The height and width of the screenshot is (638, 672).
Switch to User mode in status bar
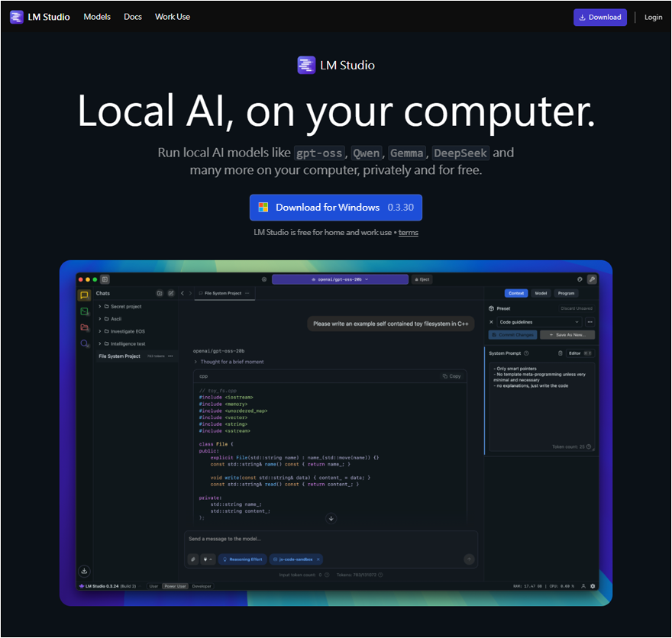[153, 586]
